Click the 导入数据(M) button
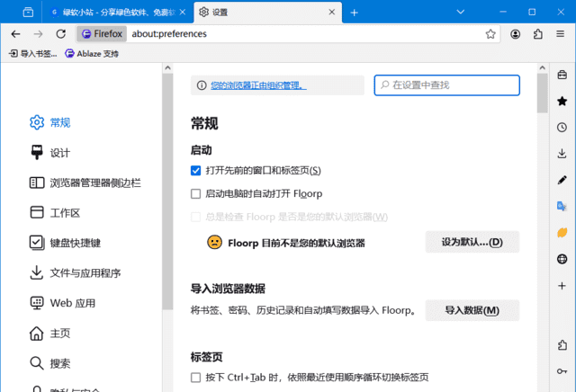 coord(472,310)
